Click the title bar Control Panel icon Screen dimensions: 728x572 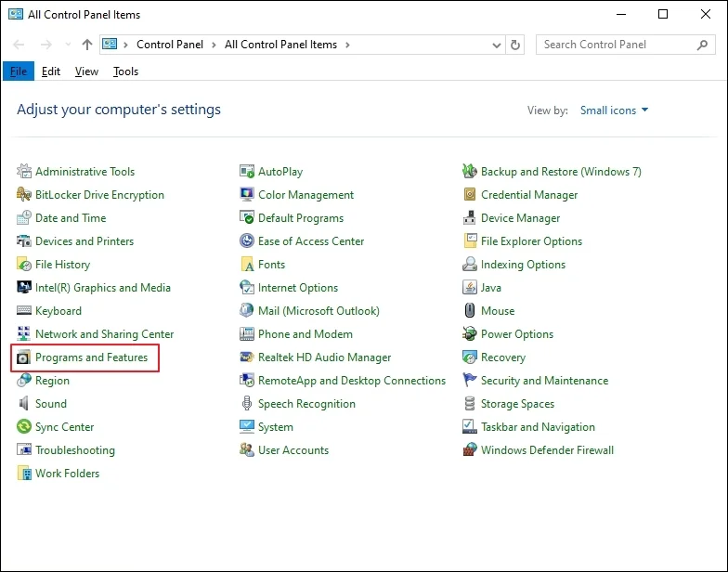click(15, 14)
